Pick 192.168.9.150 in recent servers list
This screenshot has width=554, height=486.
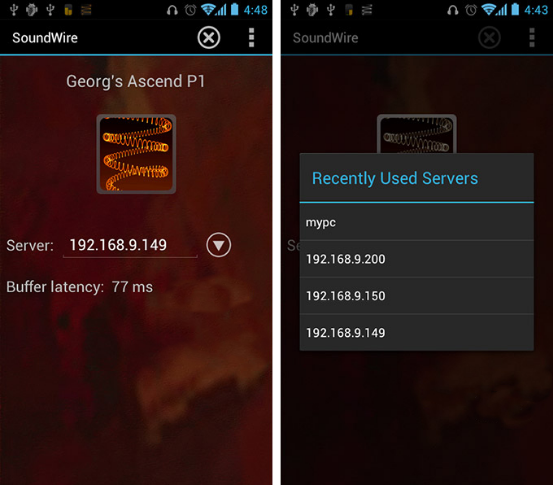tap(417, 296)
